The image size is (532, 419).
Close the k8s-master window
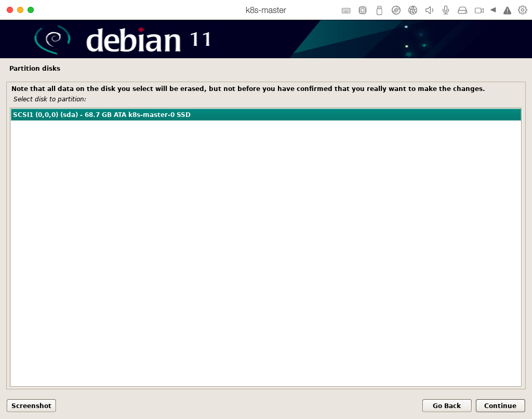coord(10,10)
